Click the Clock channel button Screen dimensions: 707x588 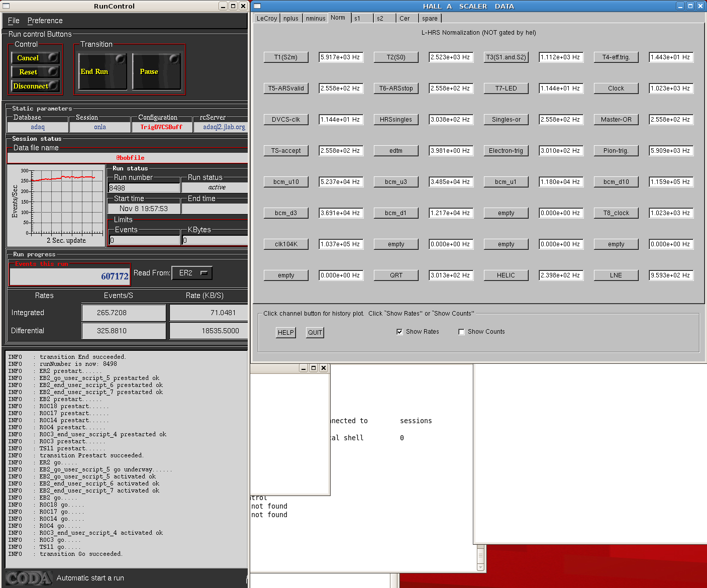pos(616,88)
